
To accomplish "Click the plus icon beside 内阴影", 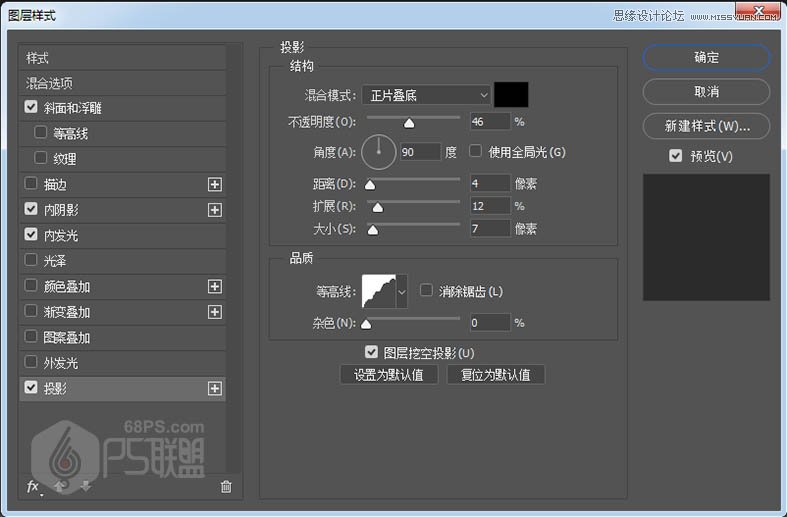I will 214,210.
